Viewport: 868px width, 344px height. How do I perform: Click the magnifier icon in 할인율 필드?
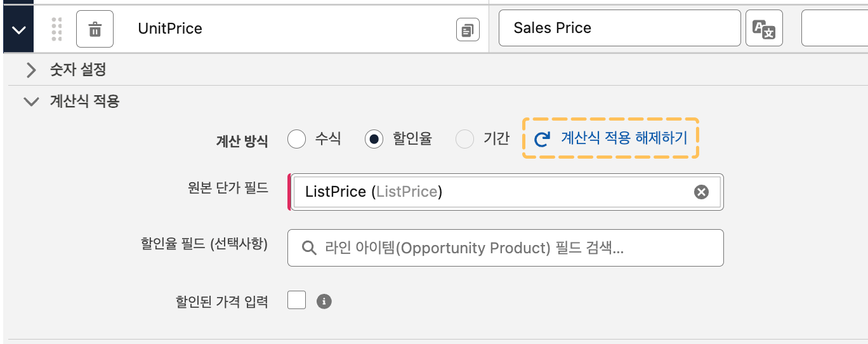[309, 248]
